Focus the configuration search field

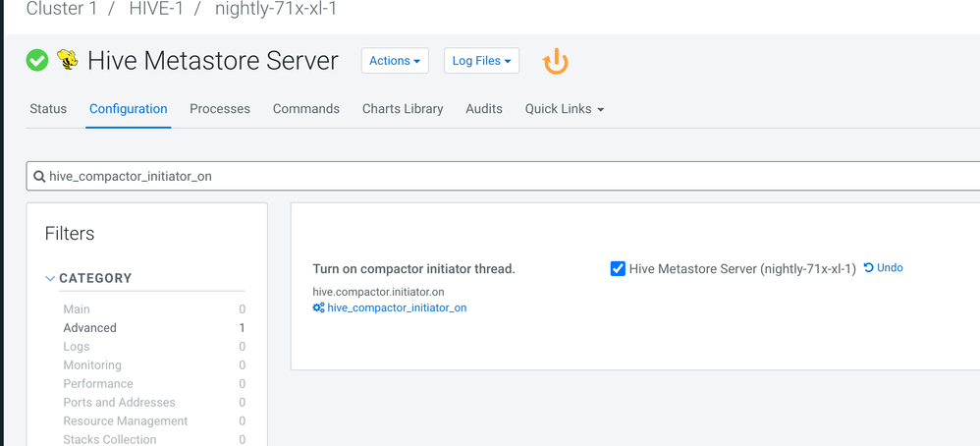(503, 177)
